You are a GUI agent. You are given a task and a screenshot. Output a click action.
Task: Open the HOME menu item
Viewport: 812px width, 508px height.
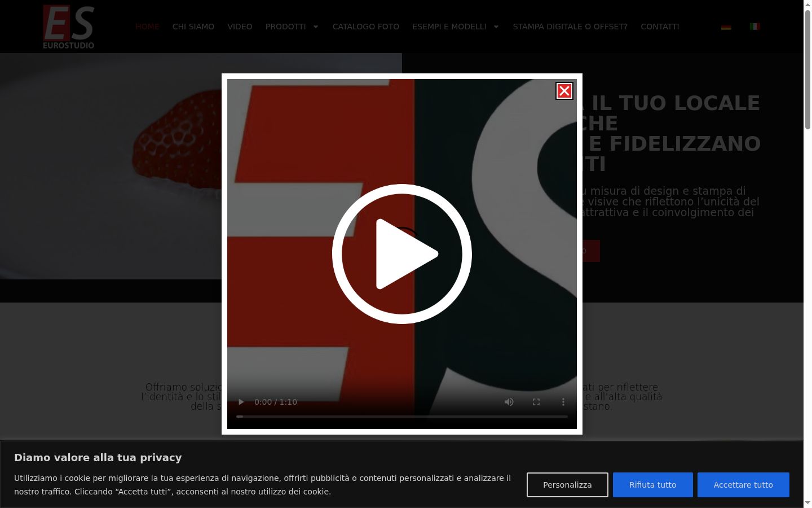147,27
